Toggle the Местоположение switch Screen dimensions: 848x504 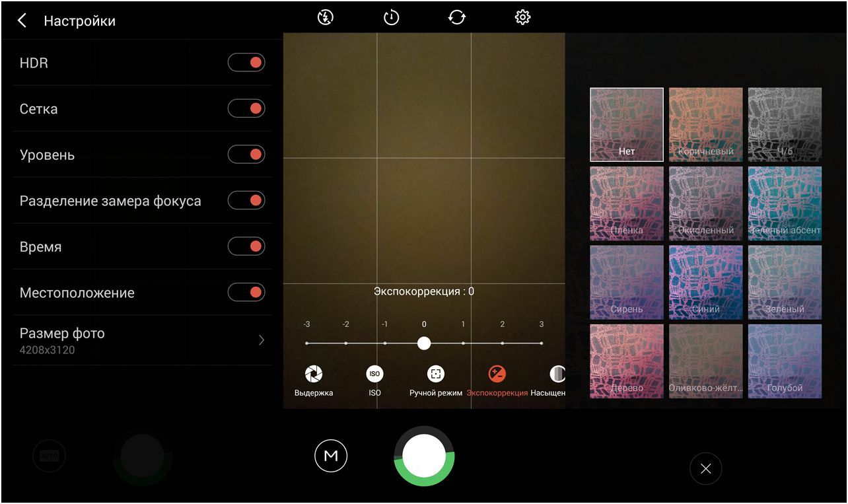246,292
